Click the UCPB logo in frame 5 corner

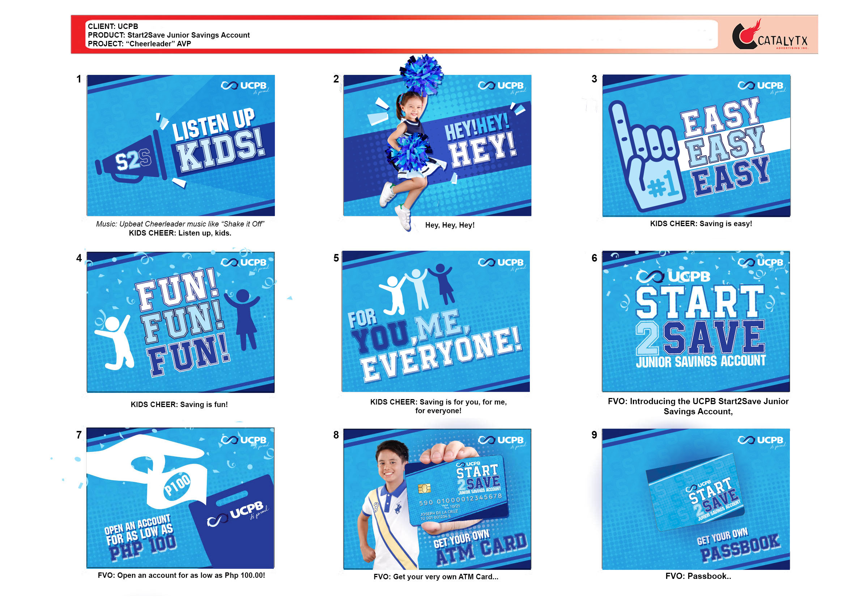501,264
